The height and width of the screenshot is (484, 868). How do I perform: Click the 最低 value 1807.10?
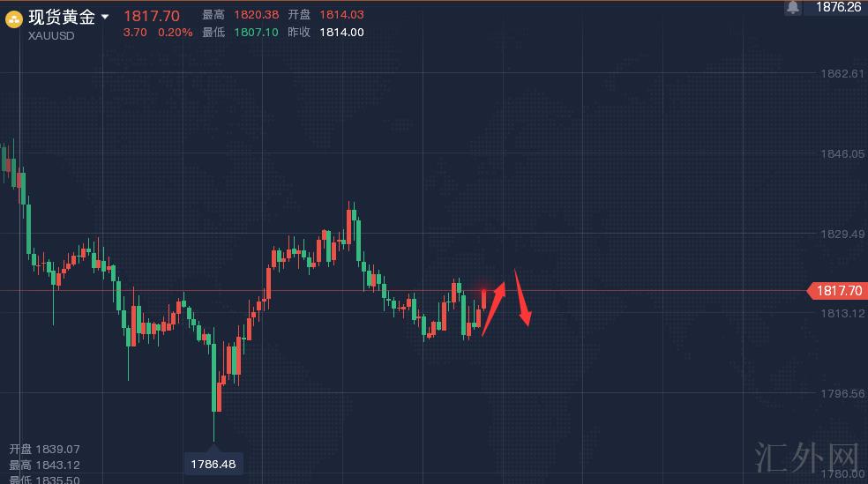[258, 32]
